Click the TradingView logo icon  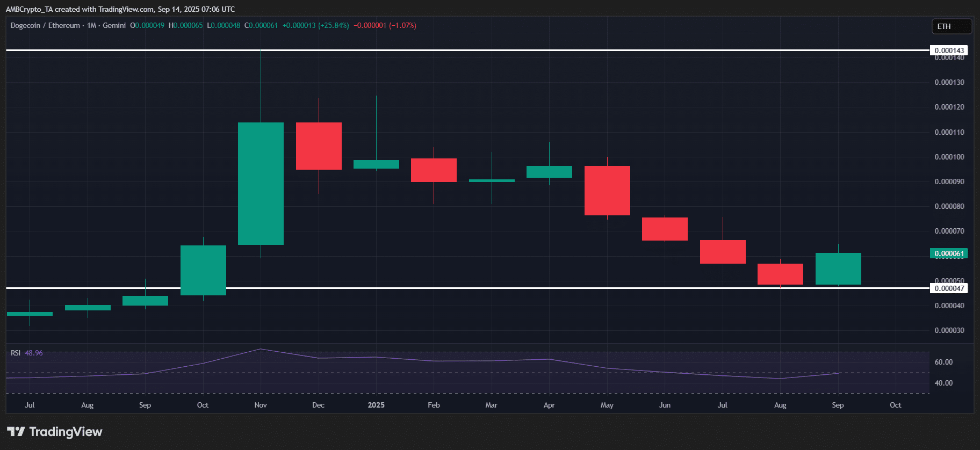[x=16, y=432]
